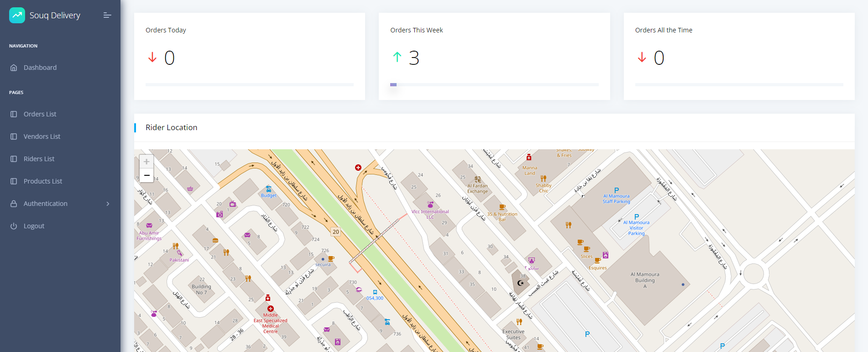Click the Orders All the Time down arrow
This screenshot has height=352, width=868.
click(x=642, y=58)
